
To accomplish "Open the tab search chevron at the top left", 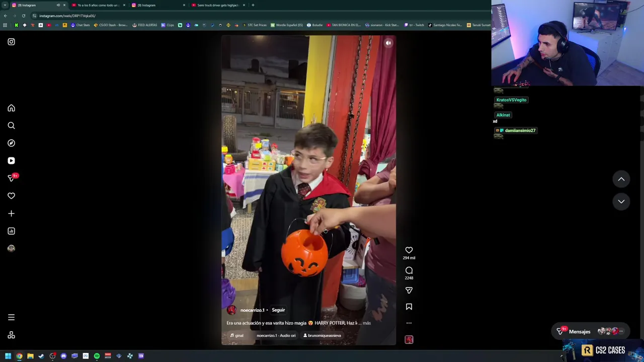I will 5,5.
